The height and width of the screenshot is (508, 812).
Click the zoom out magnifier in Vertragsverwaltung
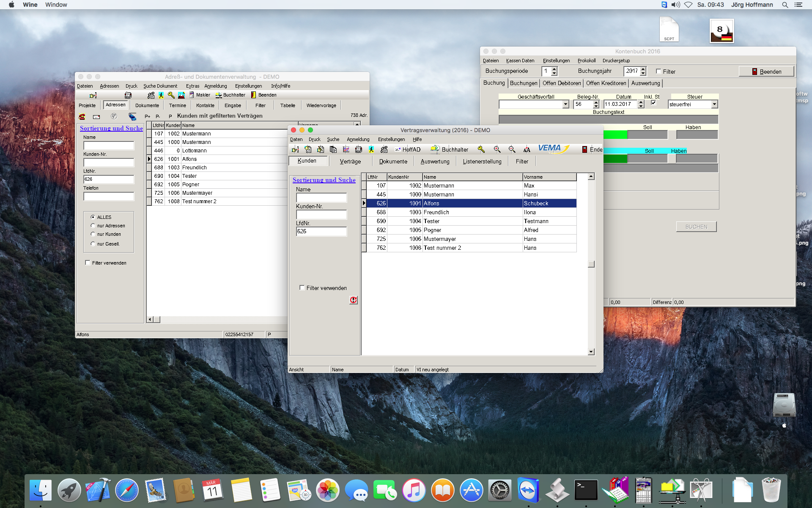point(512,149)
